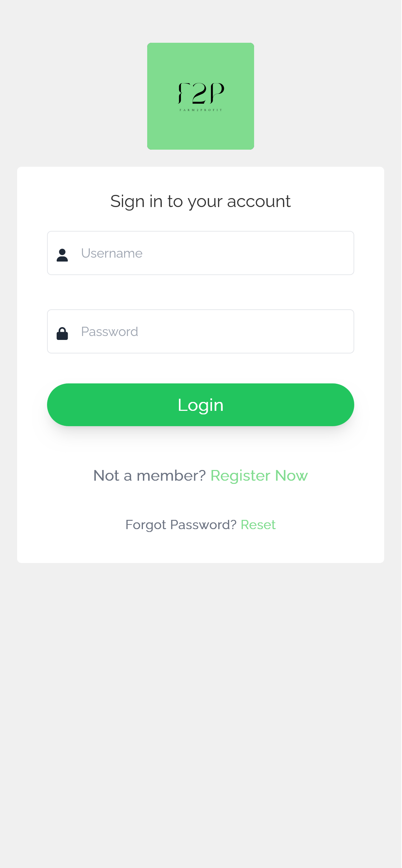Click the 'Sign in to your account' heading
Screen dimensions: 402x868
tap(201, 202)
